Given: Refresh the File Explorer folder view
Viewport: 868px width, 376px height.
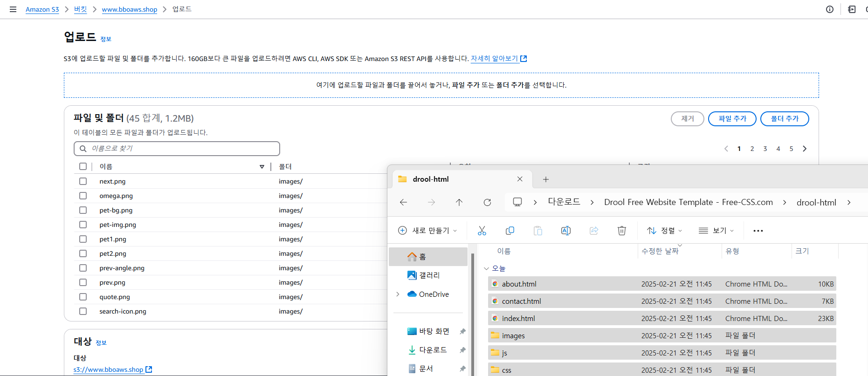Looking at the screenshot, I should (487, 202).
